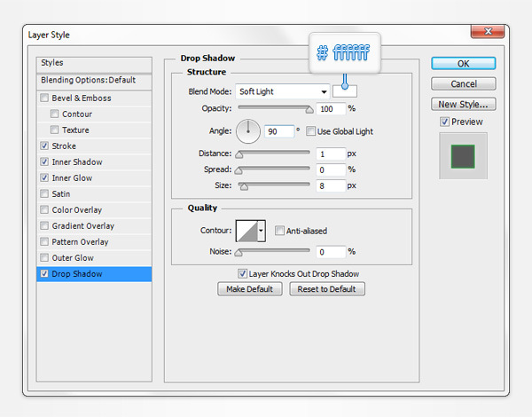Viewport: 532px width, 417px height.
Task: Close the Layer Style dialog window
Action: tap(487, 34)
